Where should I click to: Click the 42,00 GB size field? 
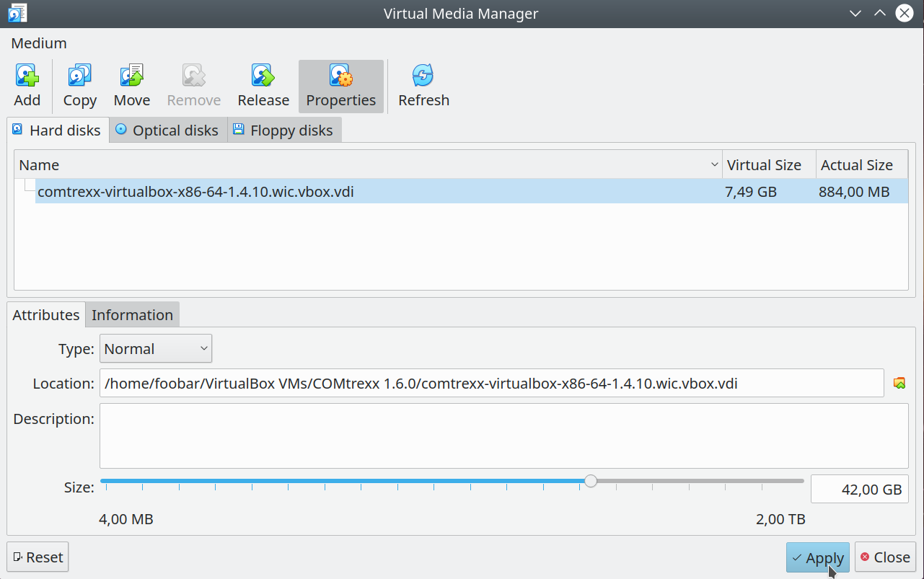[860, 489]
